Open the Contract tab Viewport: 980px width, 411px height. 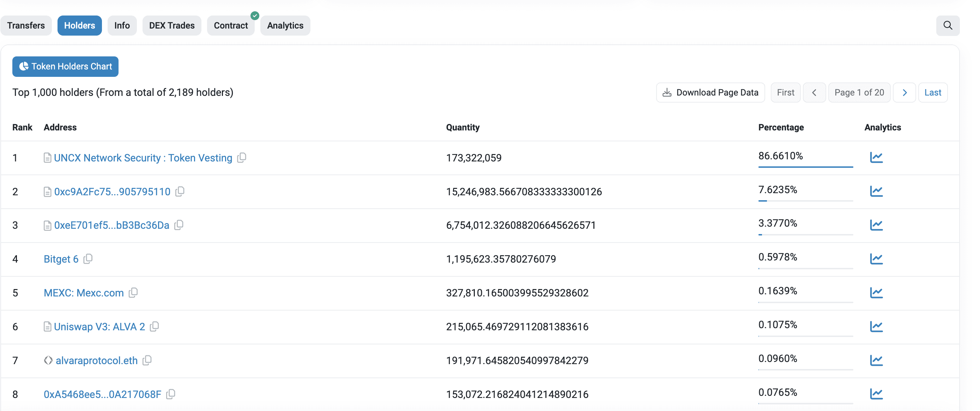coord(231,25)
